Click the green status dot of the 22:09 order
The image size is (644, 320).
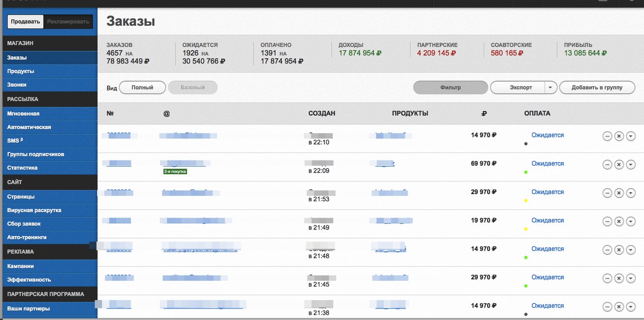click(x=526, y=172)
